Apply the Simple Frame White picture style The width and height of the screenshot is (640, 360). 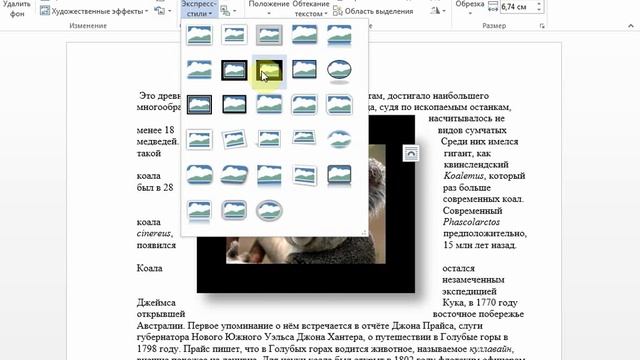(x=199, y=35)
